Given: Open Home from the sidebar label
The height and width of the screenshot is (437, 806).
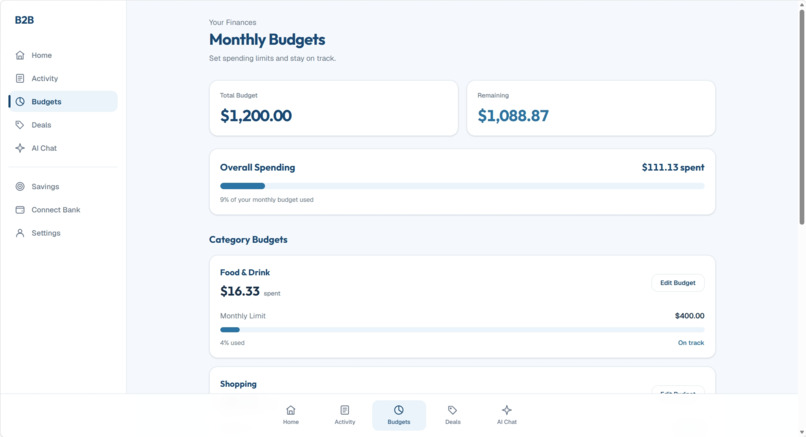Looking at the screenshot, I should (42, 55).
